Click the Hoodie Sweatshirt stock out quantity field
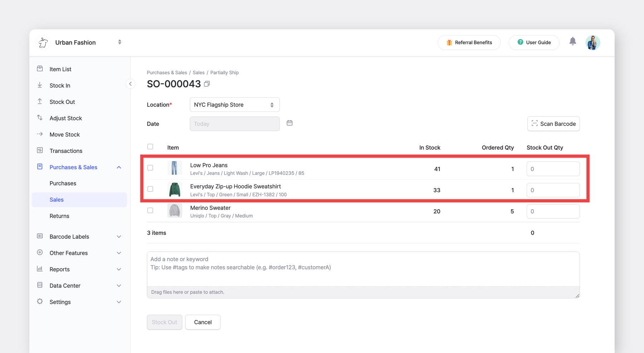 pyautogui.click(x=553, y=190)
